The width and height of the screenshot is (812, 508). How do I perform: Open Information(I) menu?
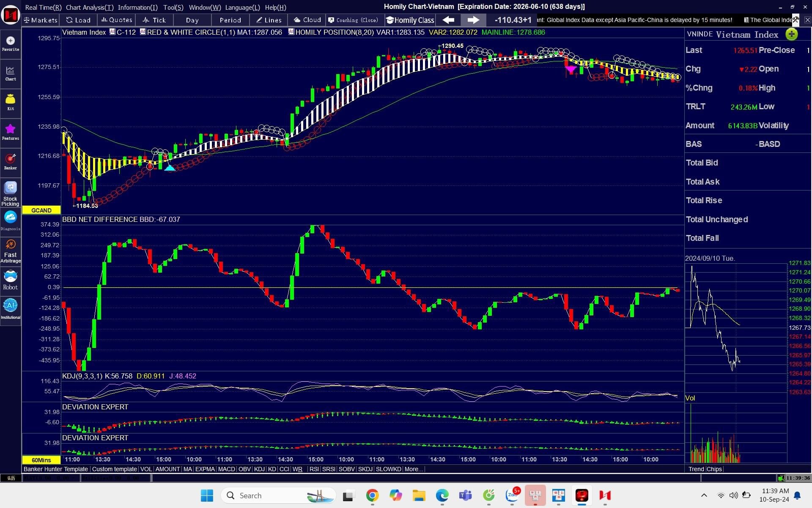coord(138,7)
